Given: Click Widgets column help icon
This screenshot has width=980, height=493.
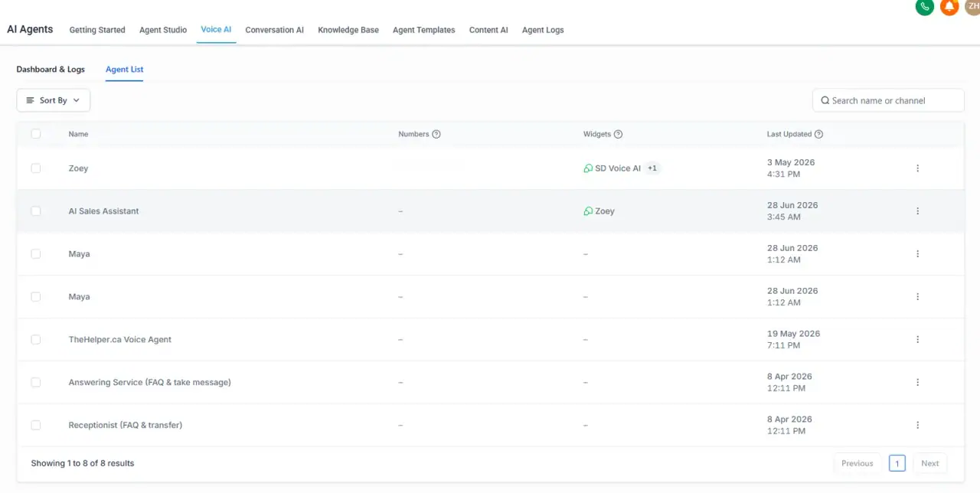Looking at the screenshot, I should coord(618,134).
